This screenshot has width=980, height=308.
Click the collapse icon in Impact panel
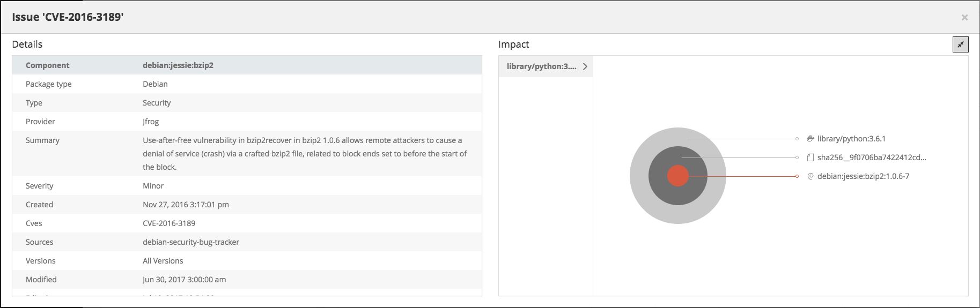tap(960, 44)
